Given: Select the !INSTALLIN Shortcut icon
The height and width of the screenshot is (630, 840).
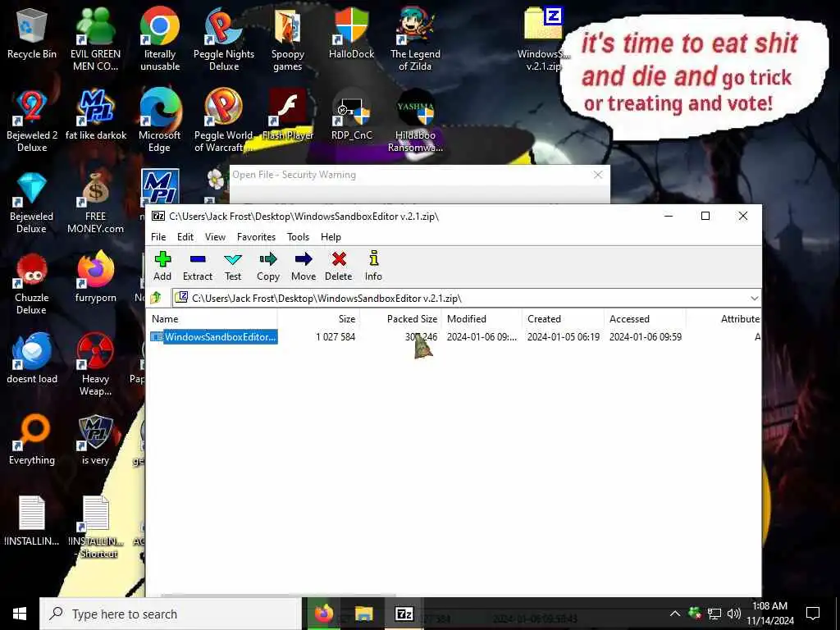Looking at the screenshot, I should [95, 527].
